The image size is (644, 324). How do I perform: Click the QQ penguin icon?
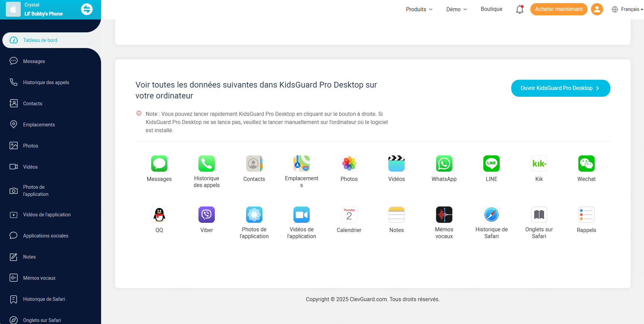[x=159, y=215]
